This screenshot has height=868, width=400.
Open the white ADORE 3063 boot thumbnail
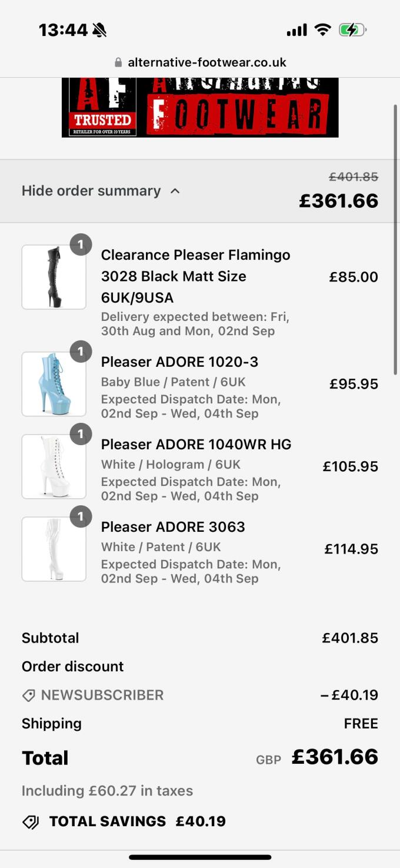pos(54,549)
